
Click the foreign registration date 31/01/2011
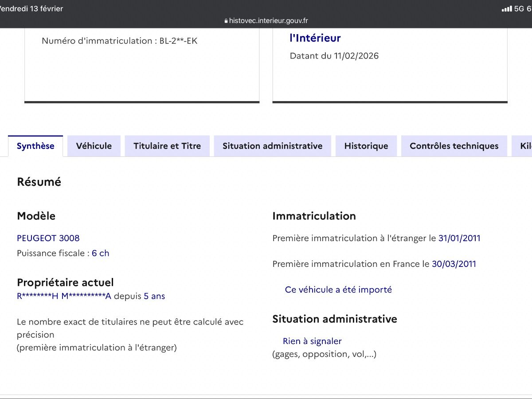click(x=459, y=238)
